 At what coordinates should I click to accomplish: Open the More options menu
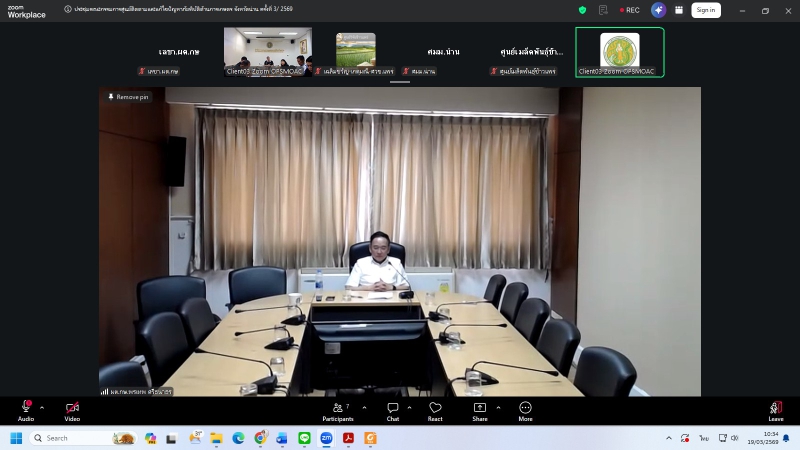(x=525, y=408)
